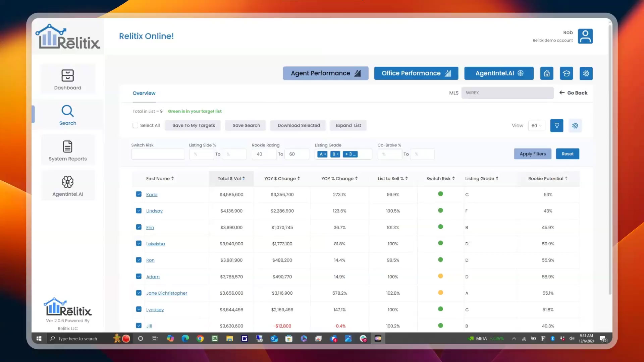The width and height of the screenshot is (644, 362).
Task: Open the graduation cap learning icon
Action: (x=566, y=73)
